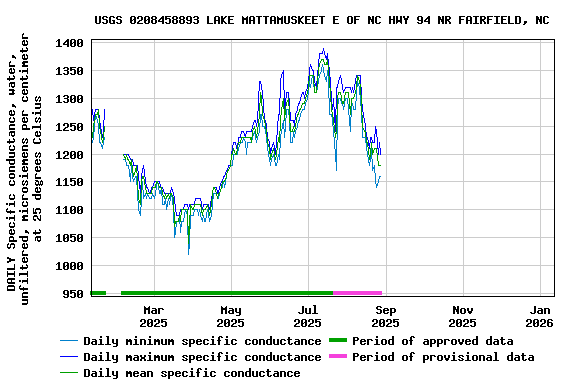Click the chart title mentioning LAKE MATTAMUSKEET

point(322,20)
